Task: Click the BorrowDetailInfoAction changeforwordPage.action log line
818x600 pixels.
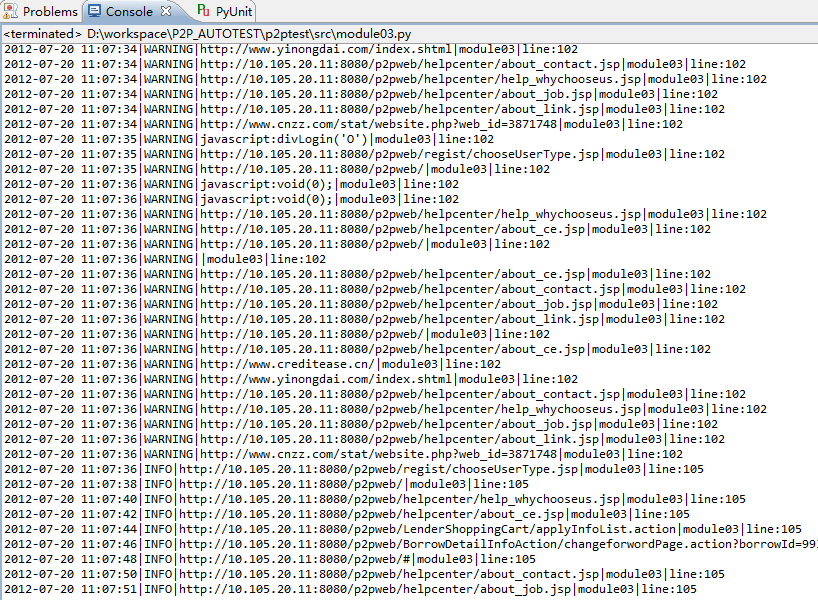Action: 411,545
